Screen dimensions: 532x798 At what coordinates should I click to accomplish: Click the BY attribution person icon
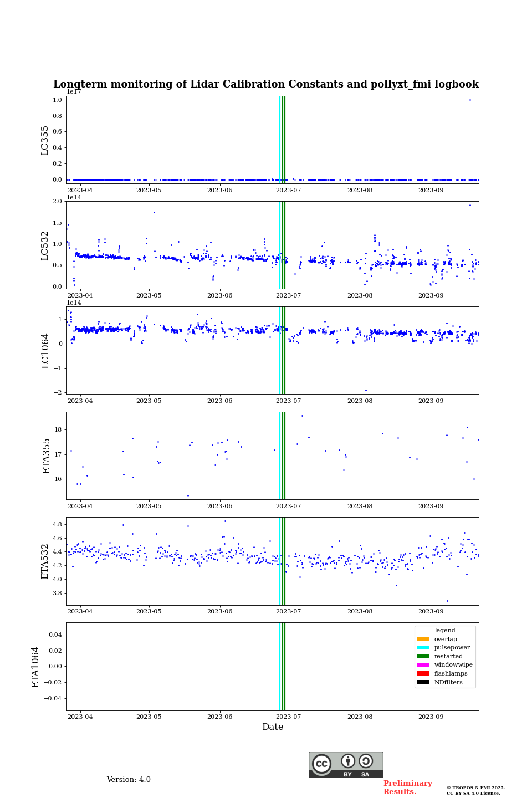point(348,761)
